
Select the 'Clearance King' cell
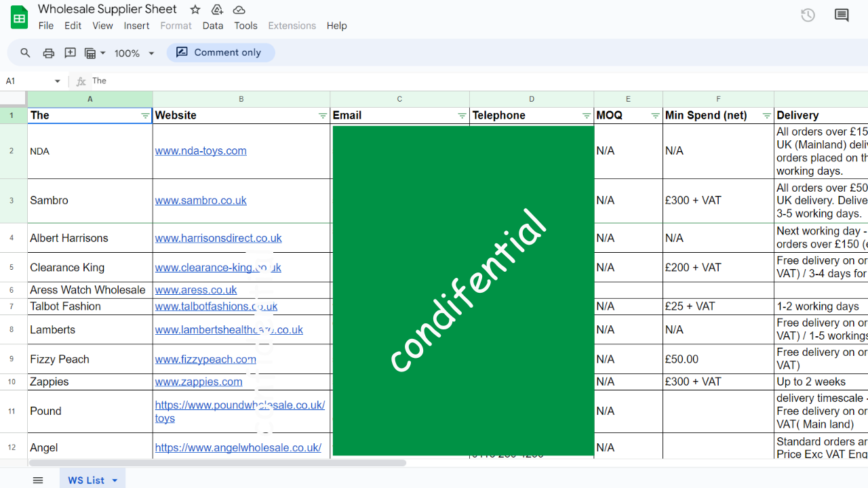pos(90,268)
